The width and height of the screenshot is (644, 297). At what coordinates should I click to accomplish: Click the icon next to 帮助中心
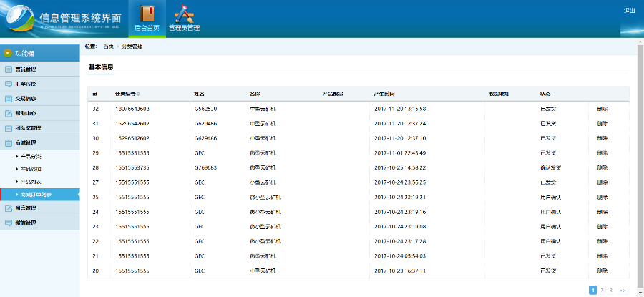pos(9,113)
